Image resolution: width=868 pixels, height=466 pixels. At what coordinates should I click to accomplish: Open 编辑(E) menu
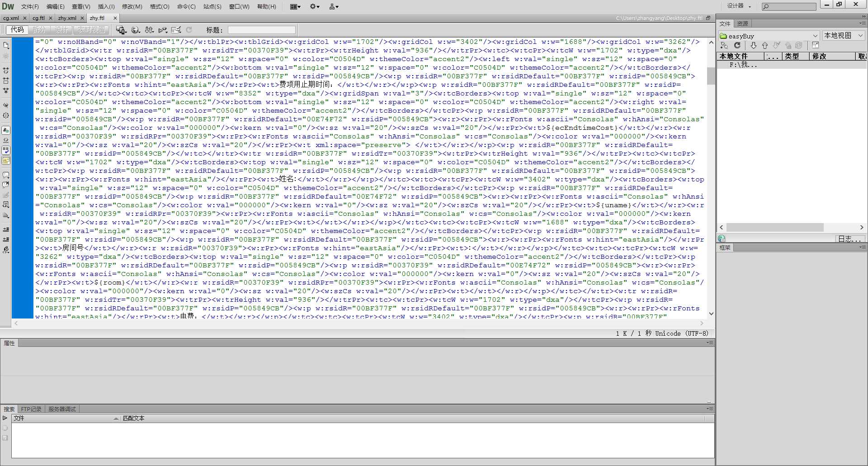[55, 6]
